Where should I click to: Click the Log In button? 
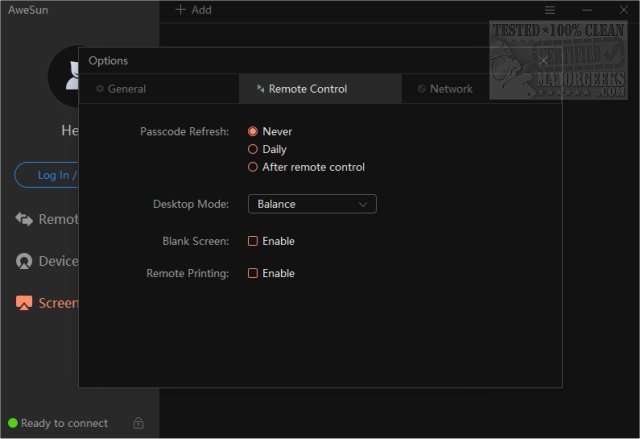pos(47,175)
